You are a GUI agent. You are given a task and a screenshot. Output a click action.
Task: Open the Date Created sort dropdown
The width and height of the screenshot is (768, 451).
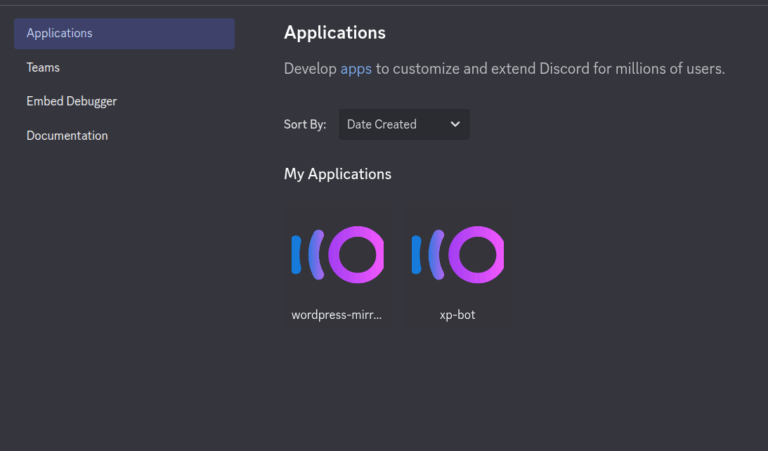404,124
